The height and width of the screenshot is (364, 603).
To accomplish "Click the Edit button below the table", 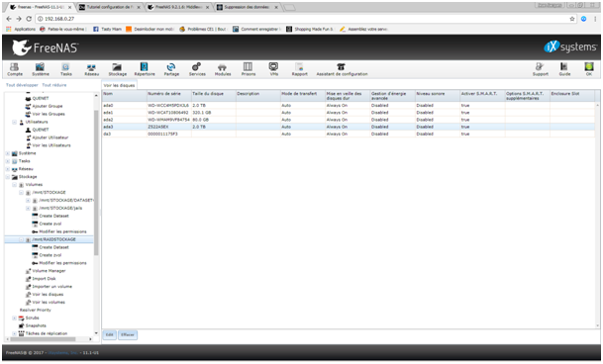I will pyautogui.click(x=109, y=334).
